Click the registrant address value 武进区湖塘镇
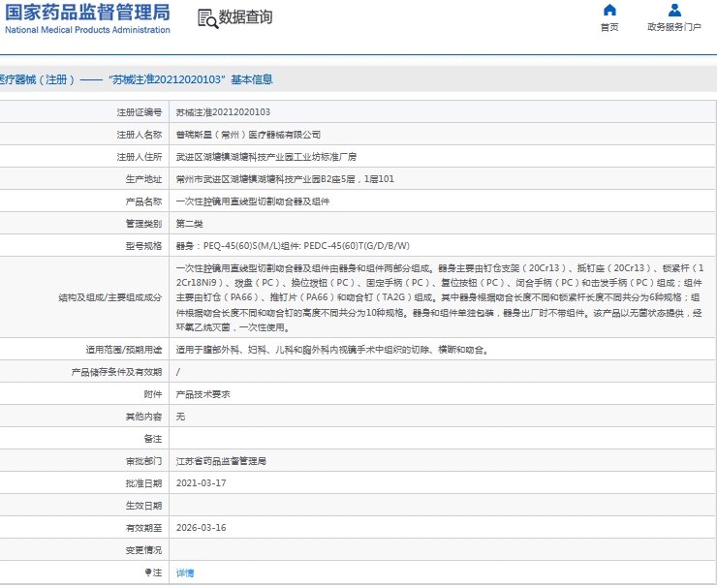 pos(266,157)
